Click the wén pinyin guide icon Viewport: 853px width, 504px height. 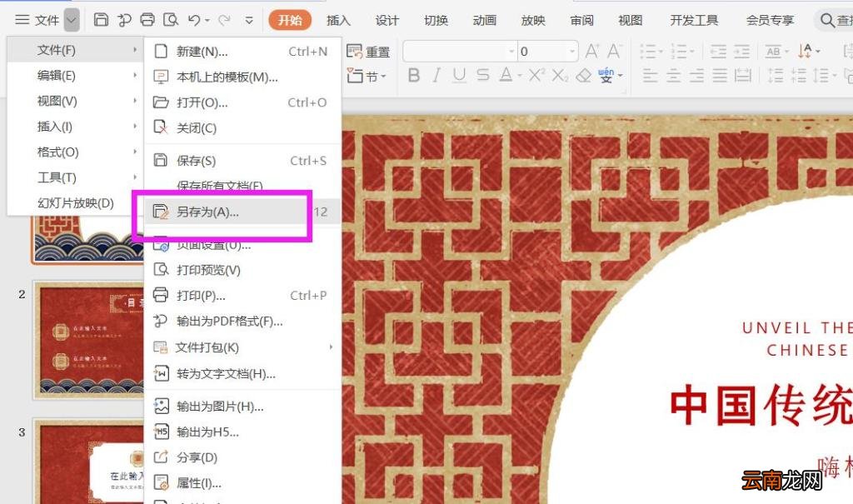[x=606, y=75]
